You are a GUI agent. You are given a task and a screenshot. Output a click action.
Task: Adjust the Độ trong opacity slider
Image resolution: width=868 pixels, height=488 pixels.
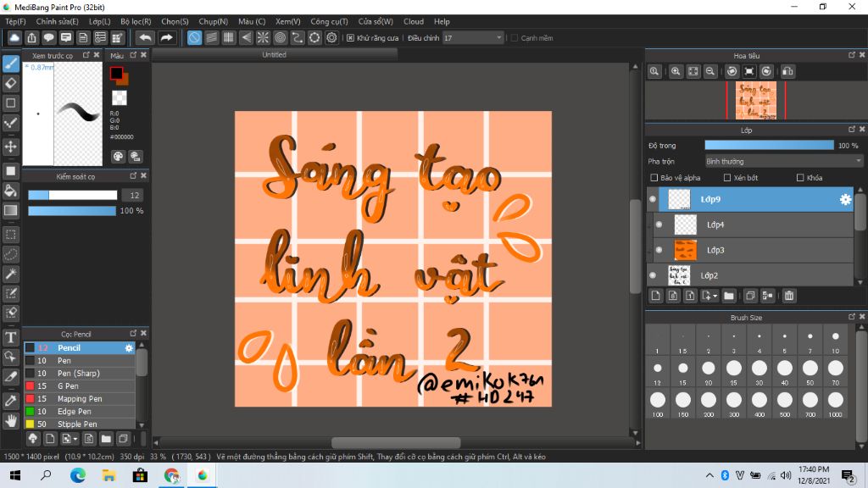point(769,146)
